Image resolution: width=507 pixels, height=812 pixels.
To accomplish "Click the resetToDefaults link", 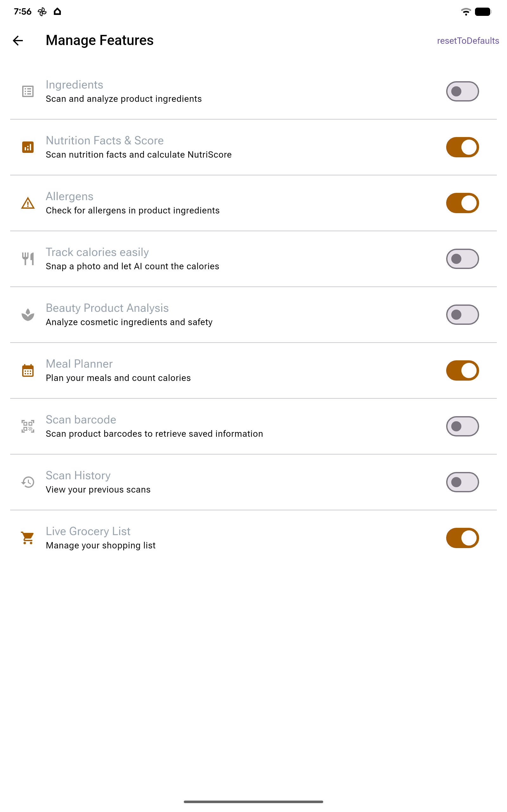I will point(468,41).
